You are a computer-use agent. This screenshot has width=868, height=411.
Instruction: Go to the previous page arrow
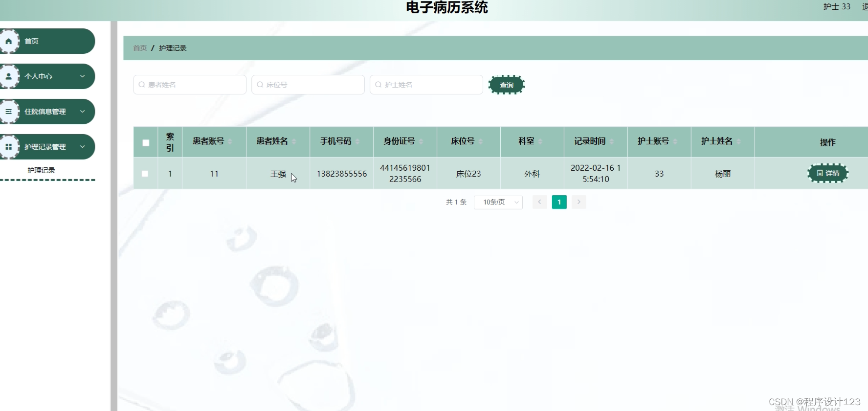(540, 202)
